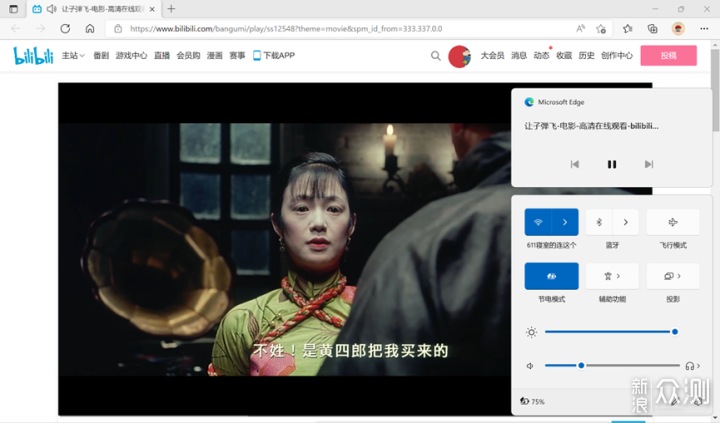Pause playback in media panel
This screenshot has height=423, width=720.
click(612, 164)
